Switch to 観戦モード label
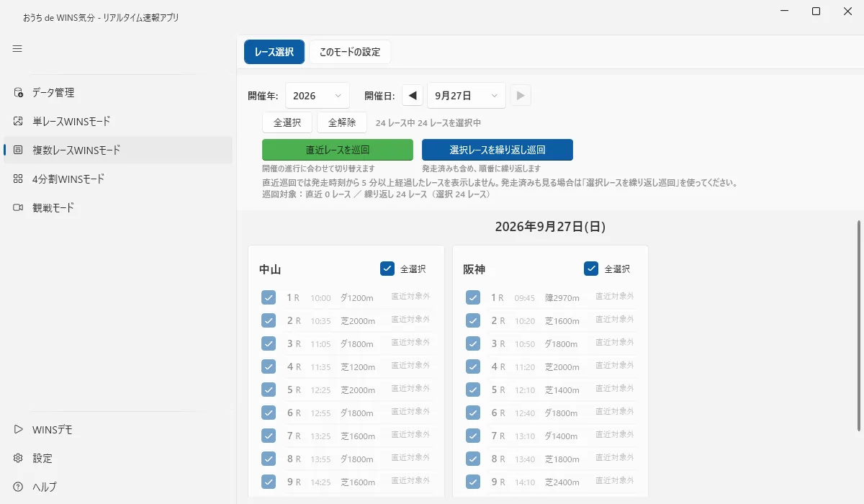The width and height of the screenshot is (864, 504). point(53,208)
